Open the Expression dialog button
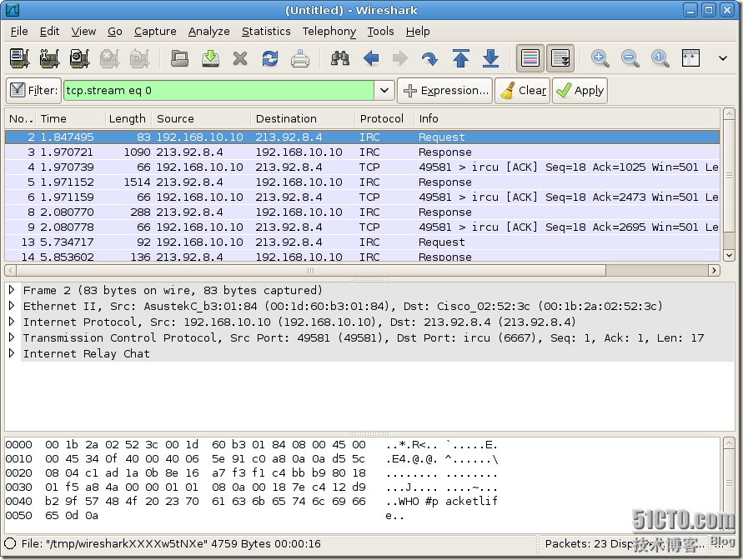743x560 pixels. coord(445,90)
